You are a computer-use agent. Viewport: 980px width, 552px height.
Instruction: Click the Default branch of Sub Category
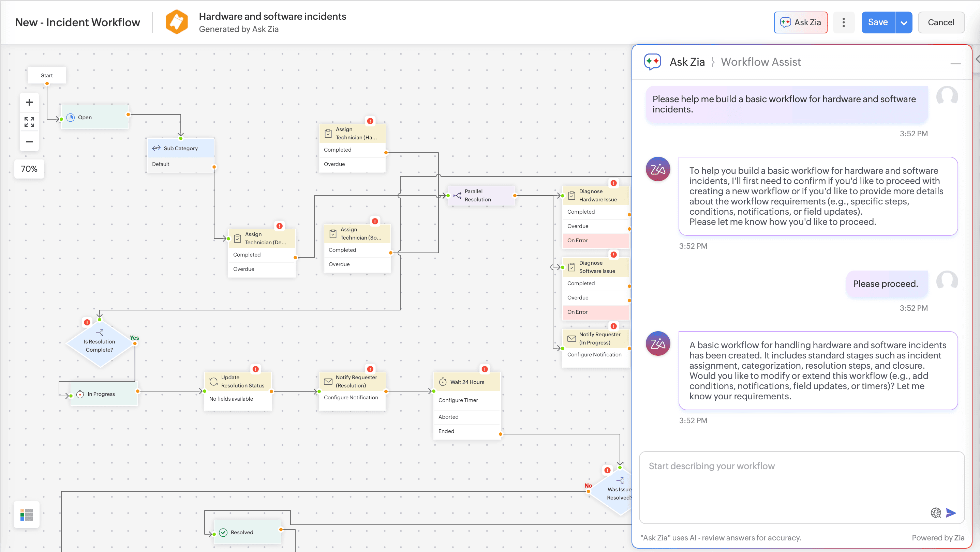pyautogui.click(x=181, y=164)
